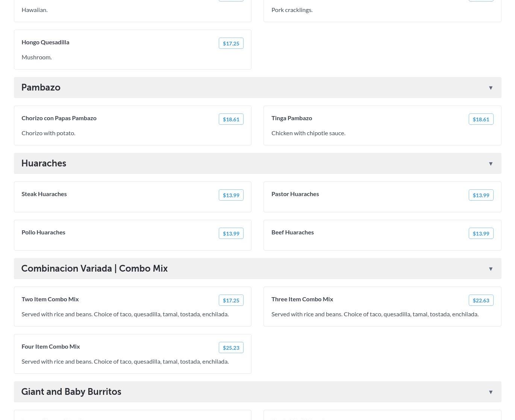The height and width of the screenshot is (420, 515).
Task: Select the Hongo Quesadilla item title
Action: (x=45, y=42)
